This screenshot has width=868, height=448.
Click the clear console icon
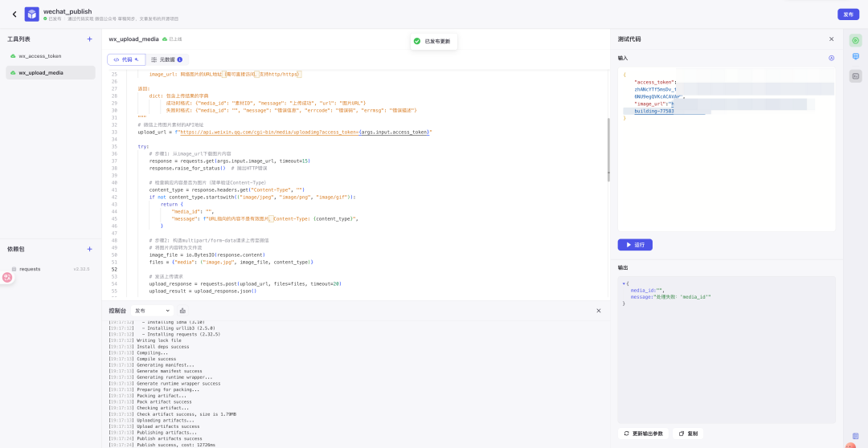(182, 311)
